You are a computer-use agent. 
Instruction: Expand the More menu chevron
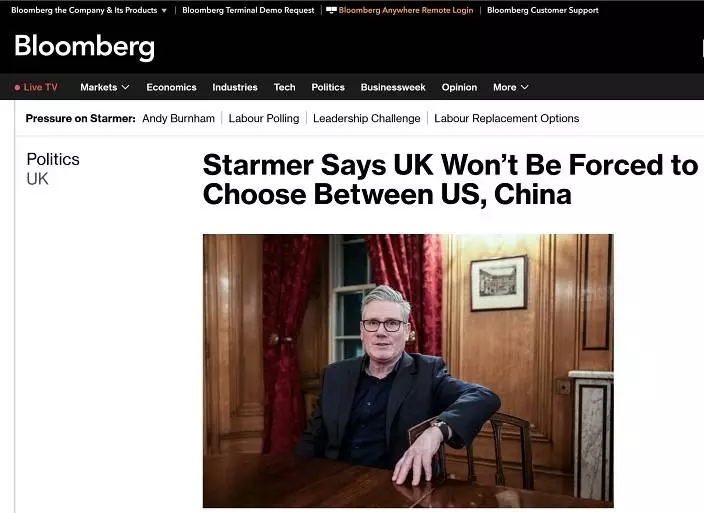tap(524, 87)
